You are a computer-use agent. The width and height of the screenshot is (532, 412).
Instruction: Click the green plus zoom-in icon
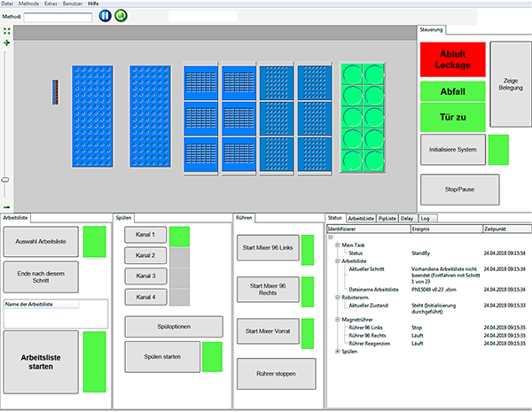7,43
